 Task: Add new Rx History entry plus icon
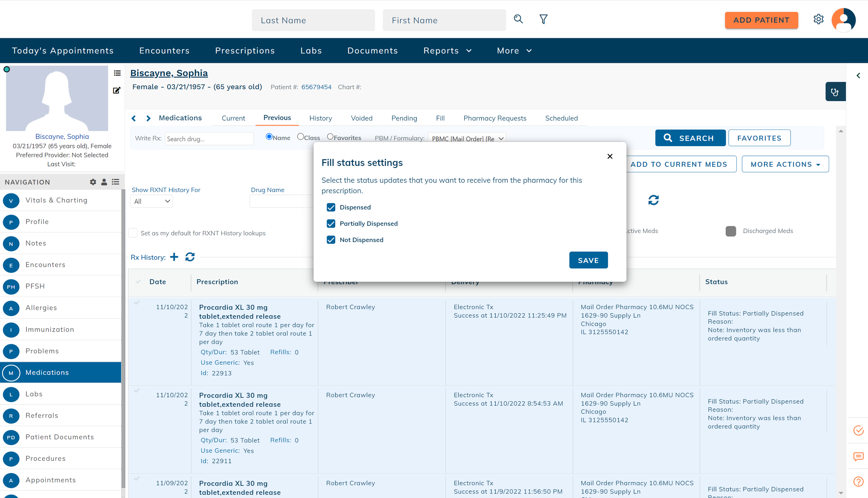click(x=174, y=257)
